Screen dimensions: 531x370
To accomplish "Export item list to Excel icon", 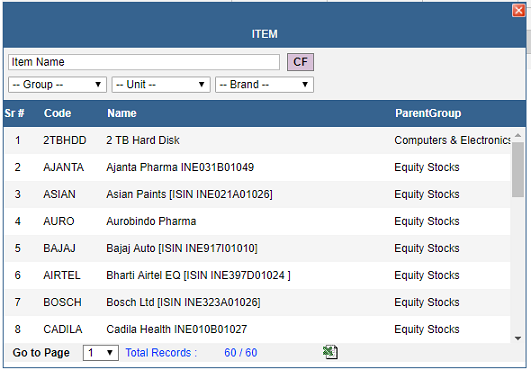I will pos(330,352).
